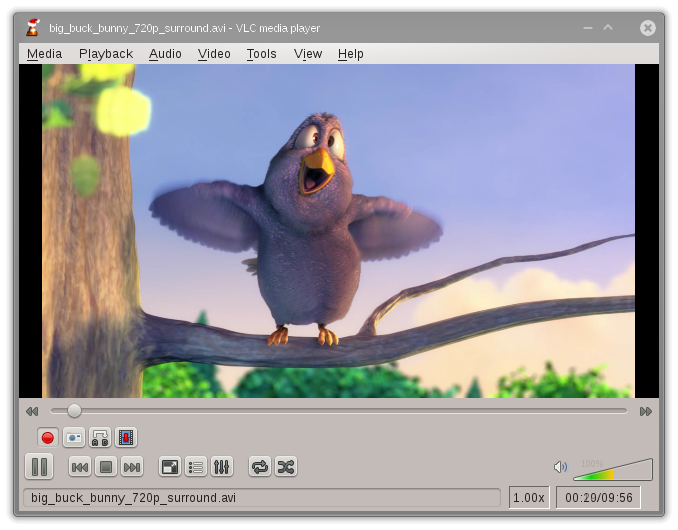
Task: Open the Audio menu
Action: click(x=165, y=54)
